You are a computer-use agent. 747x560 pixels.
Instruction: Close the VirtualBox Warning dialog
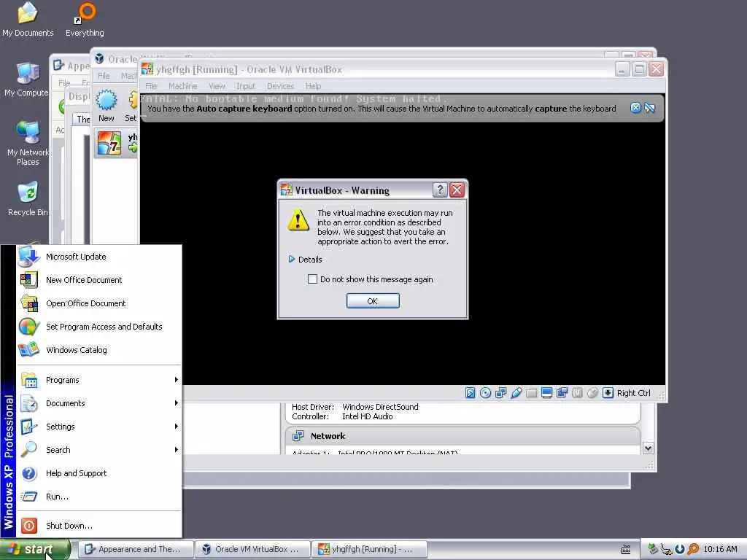coord(457,190)
